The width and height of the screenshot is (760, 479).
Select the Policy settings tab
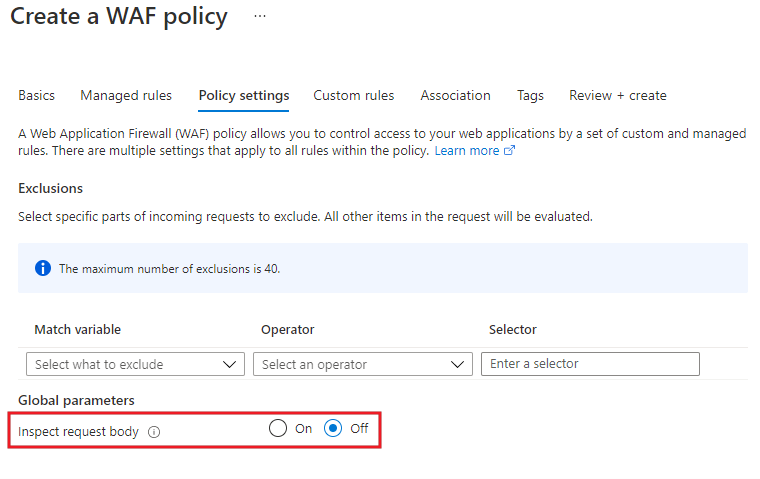click(244, 96)
